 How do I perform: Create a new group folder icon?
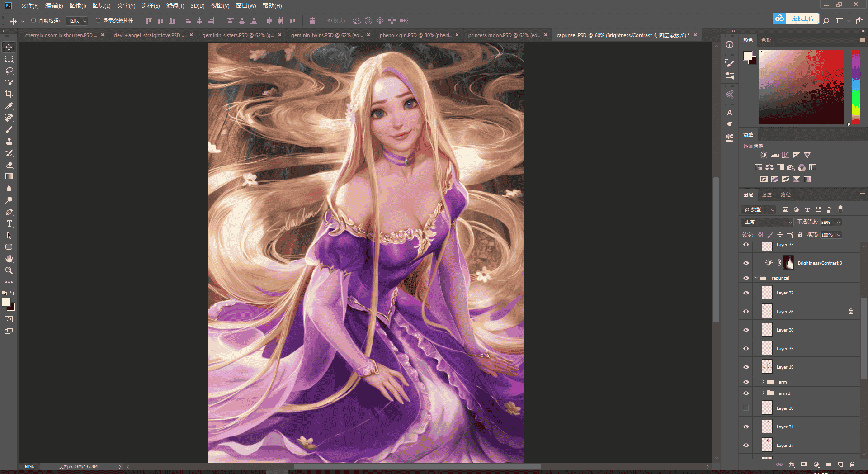[x=828, y=465]
